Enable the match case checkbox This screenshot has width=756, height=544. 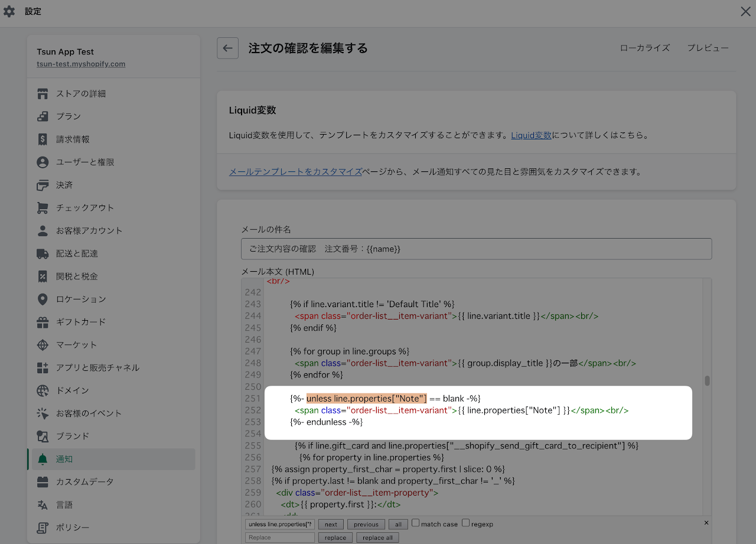pyautogui.click(x=415, y=523)
